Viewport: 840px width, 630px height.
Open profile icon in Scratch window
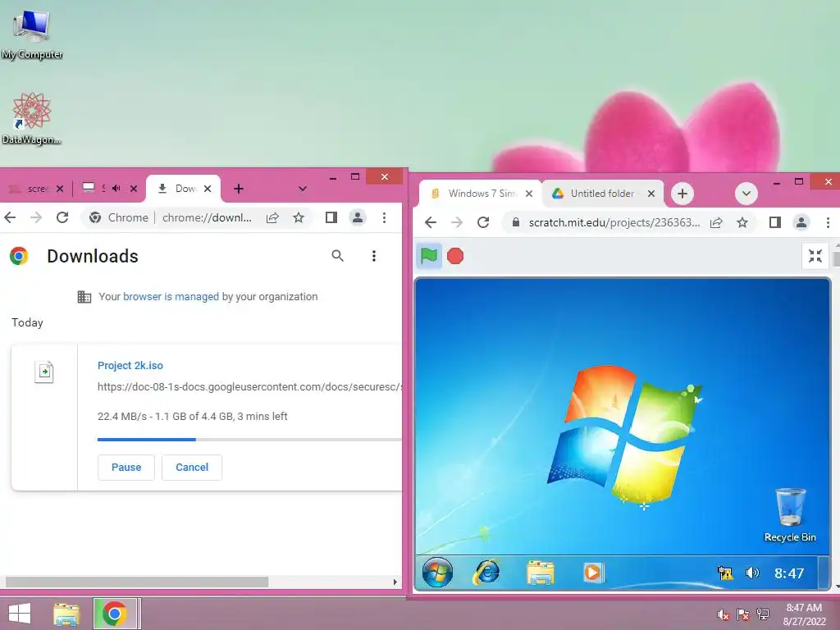point(801,222)
